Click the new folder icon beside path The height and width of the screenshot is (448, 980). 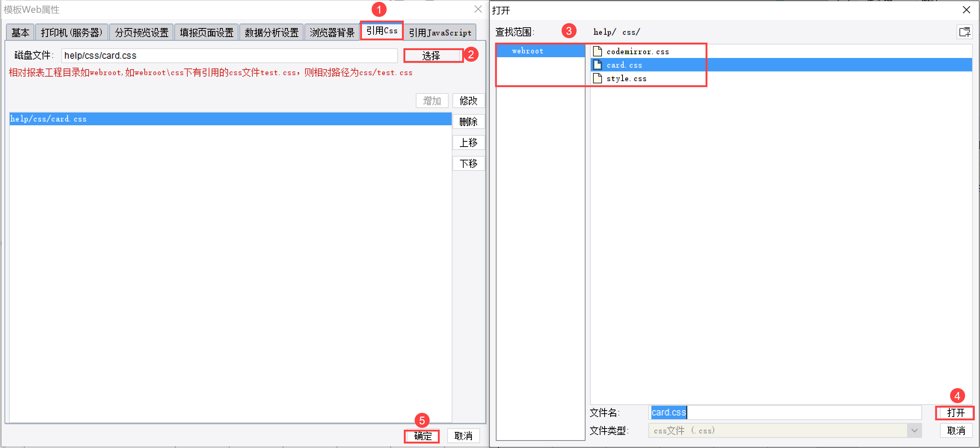coord(964,32)
